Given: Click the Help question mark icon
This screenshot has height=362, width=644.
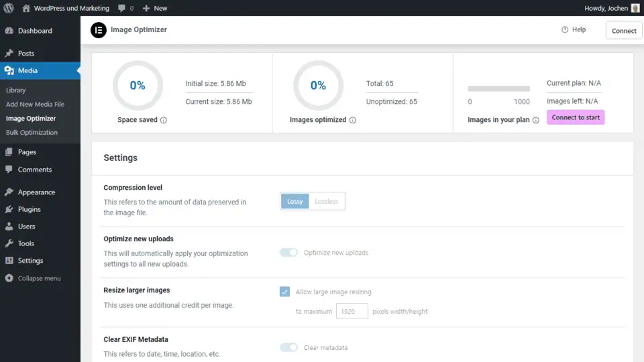Looking at the screenshot, I should tap(565, 29).
